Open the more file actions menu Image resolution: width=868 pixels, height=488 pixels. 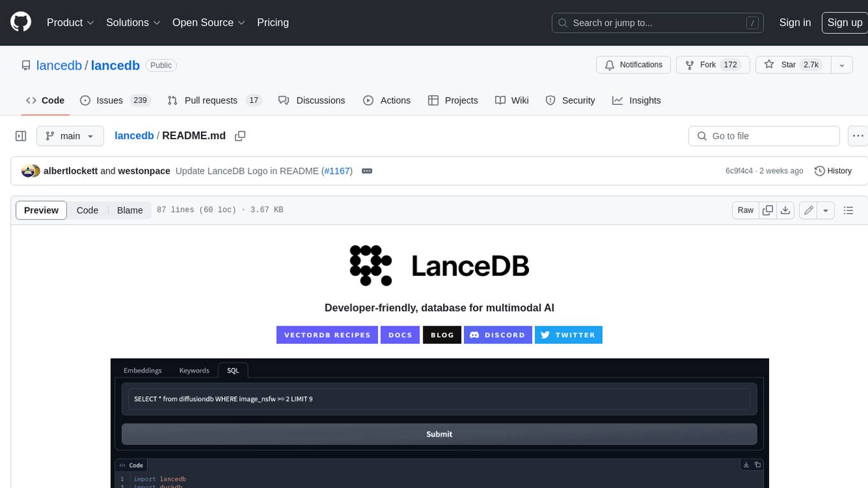(858, 136)
